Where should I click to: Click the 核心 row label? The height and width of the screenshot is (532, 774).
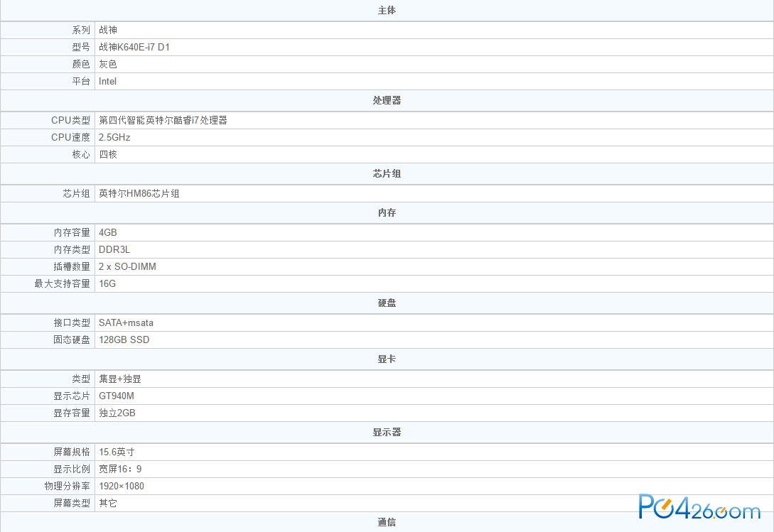(x=81, y=154)
